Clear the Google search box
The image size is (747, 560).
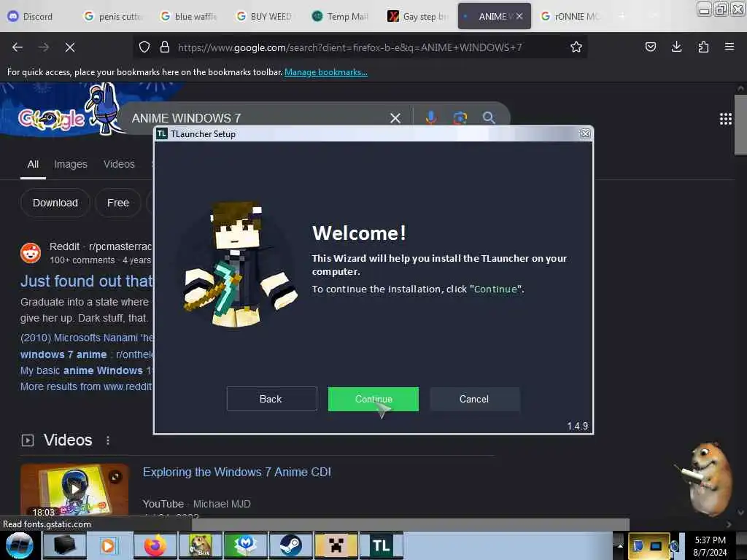tap(395, 117)
